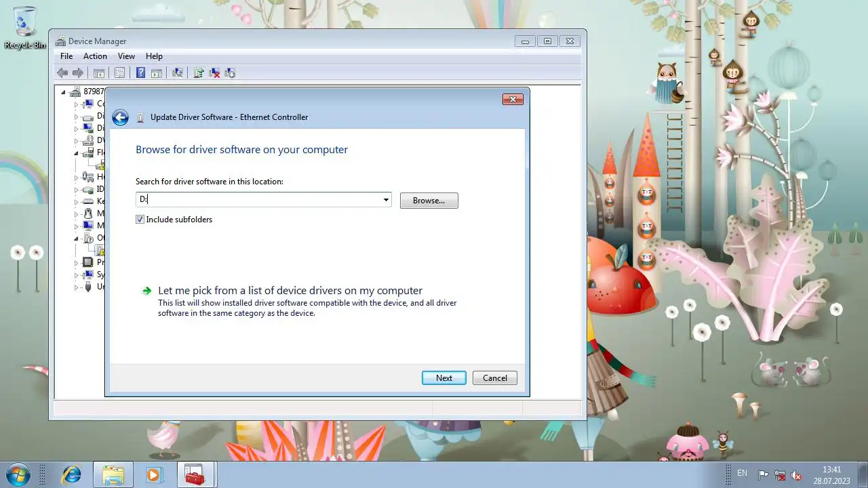Select the USB controllers plug icon
Viewport: 868px width, 488px height.
(x=87, y=287)
